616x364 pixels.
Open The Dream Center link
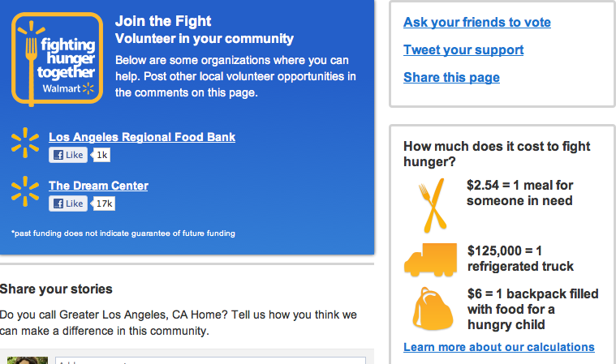click(x=98, y=186)
